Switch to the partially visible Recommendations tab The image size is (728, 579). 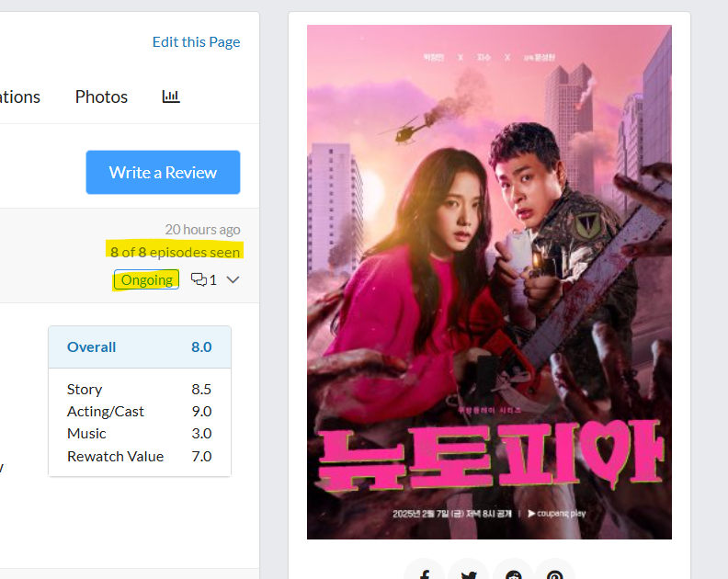coord(20,96)
